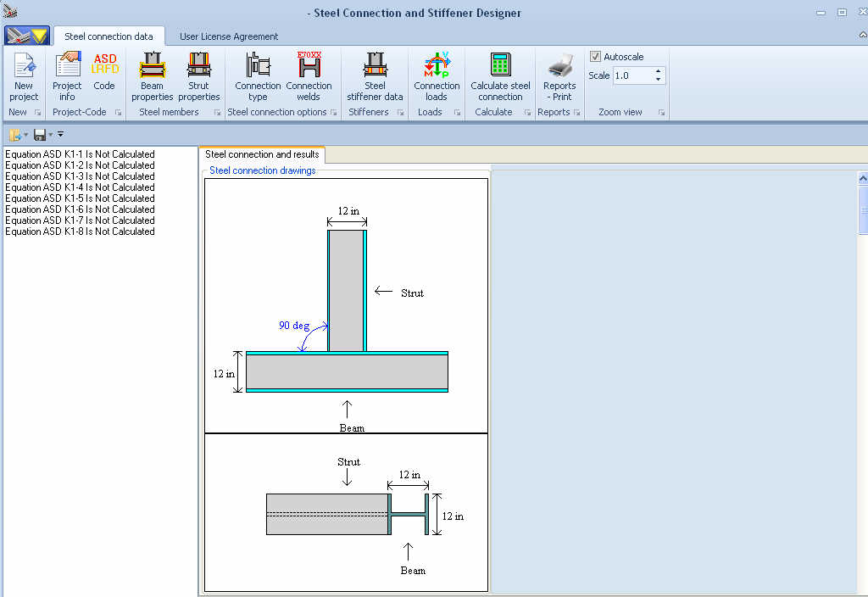Open dropdown arrow beside save icon

click(50, 135)
